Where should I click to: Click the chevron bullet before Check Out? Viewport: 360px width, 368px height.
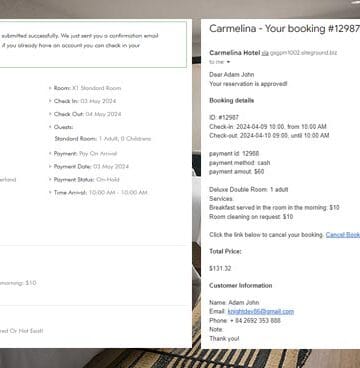50,114
